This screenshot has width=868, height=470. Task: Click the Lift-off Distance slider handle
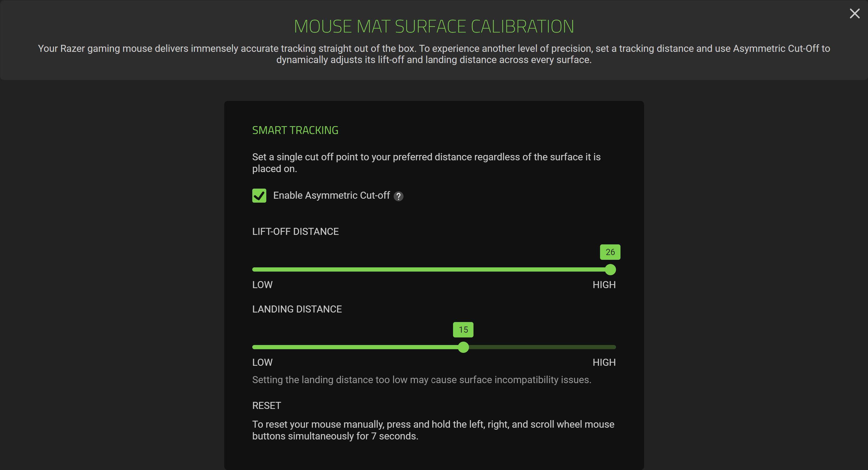[x=610, y=269]
